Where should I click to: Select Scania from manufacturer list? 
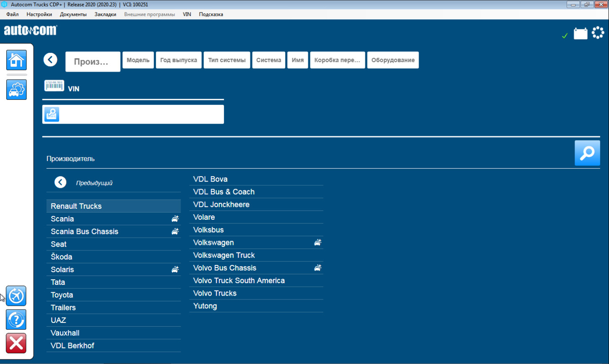62,219
